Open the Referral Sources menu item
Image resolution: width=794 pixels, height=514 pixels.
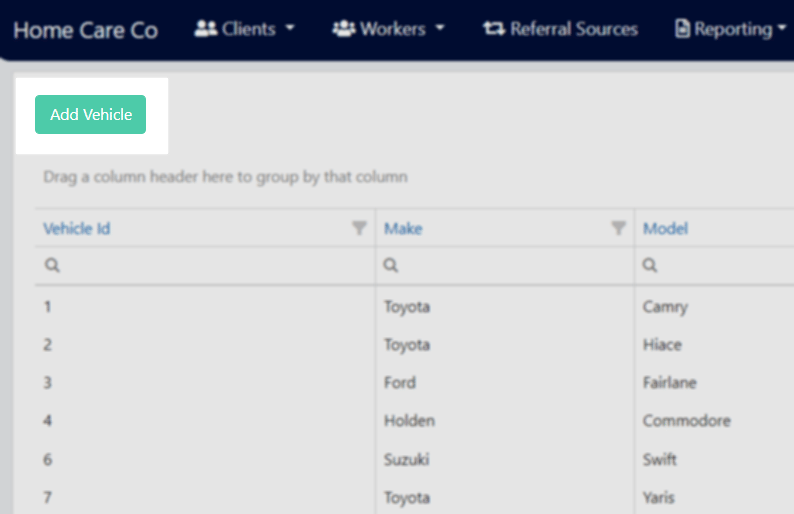click(x=560, y=29)
